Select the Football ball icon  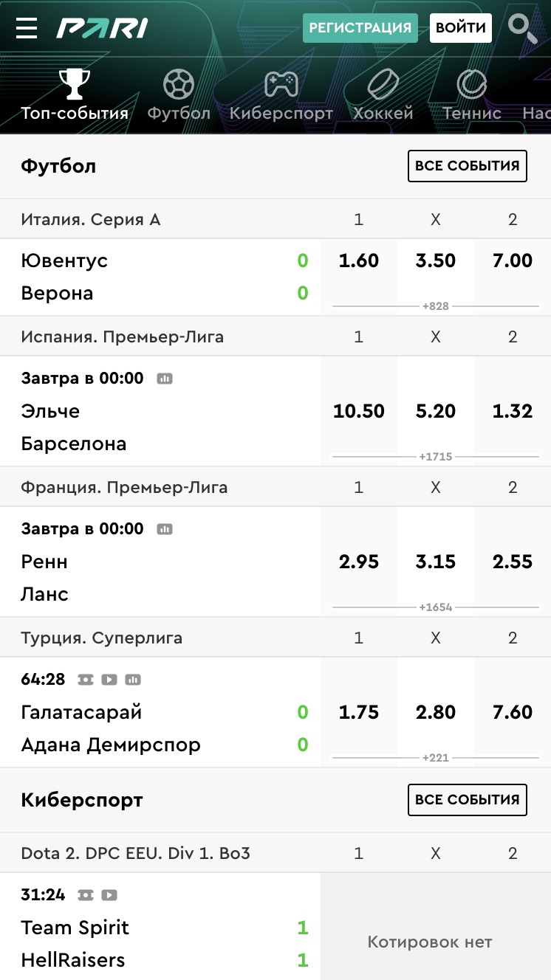178,85
